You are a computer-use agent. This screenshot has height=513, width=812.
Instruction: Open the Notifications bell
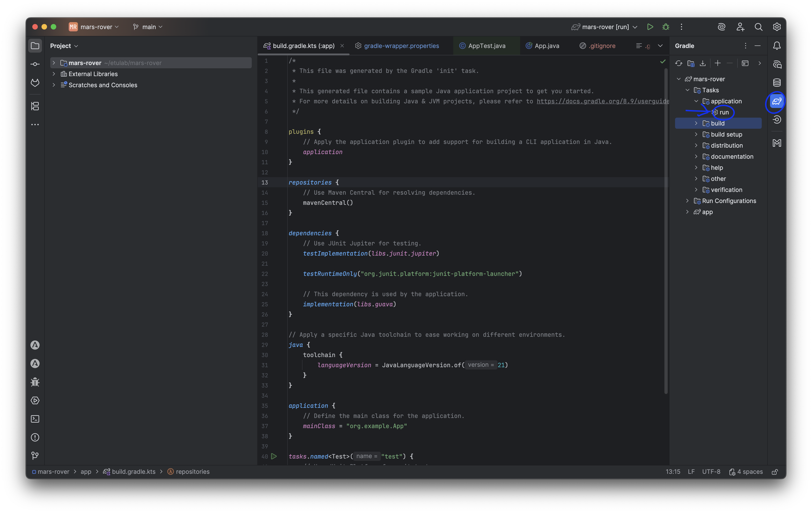click(776, 46)
